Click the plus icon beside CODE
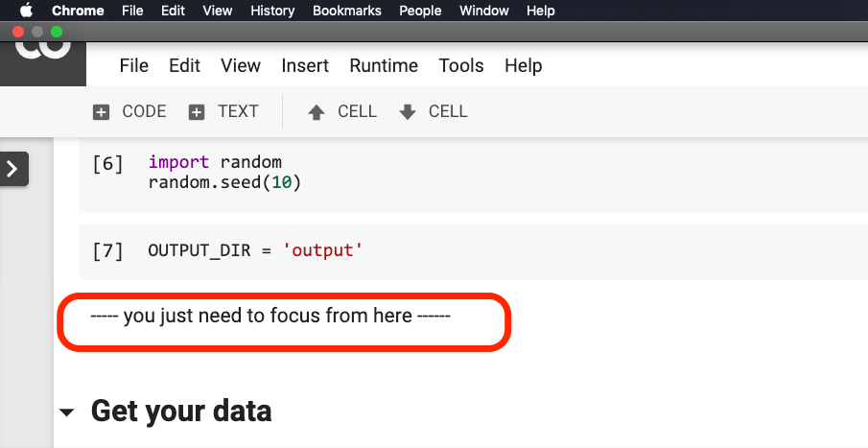 pyautogui.click(x=101, y=112)
